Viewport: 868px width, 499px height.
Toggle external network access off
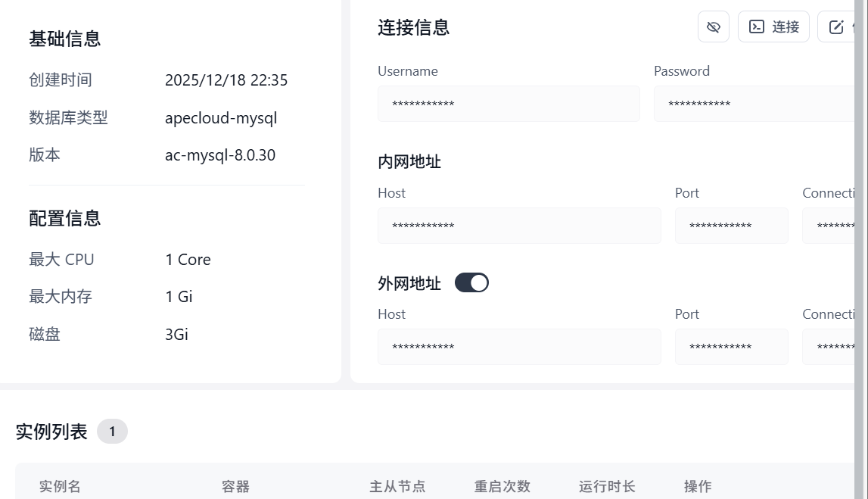pyautogui.click(x=472, y=282)
